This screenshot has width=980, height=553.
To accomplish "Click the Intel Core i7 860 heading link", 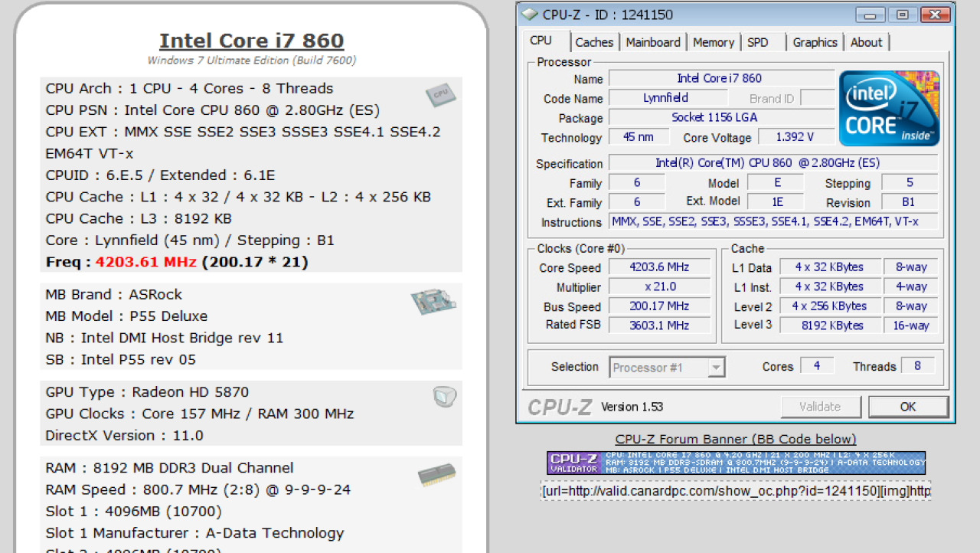I will [252, 41].
